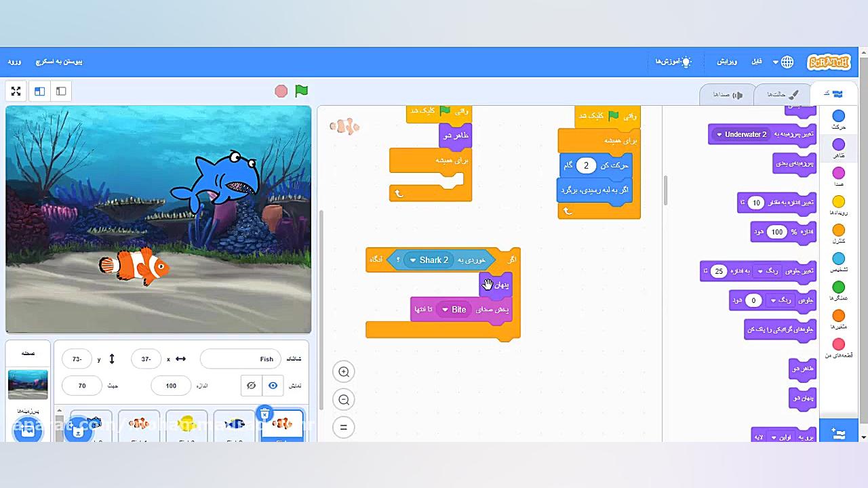The height and width of the screenshot is (488, 868).
Task: Select the pink My Blocks category (قطعه‌های من)
Action: [x=839, y=348]
